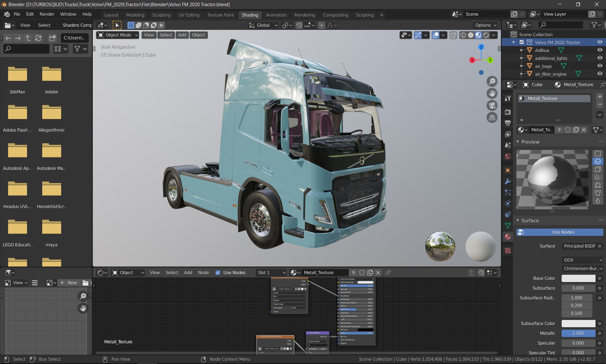Select Metall_Texture material slot
The image size is (606, 364).
tap(554, 98)
